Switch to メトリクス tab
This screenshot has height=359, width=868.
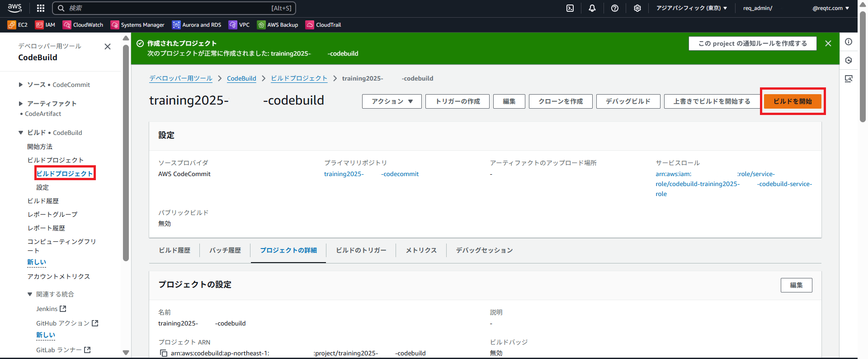[x=421, y=250]
